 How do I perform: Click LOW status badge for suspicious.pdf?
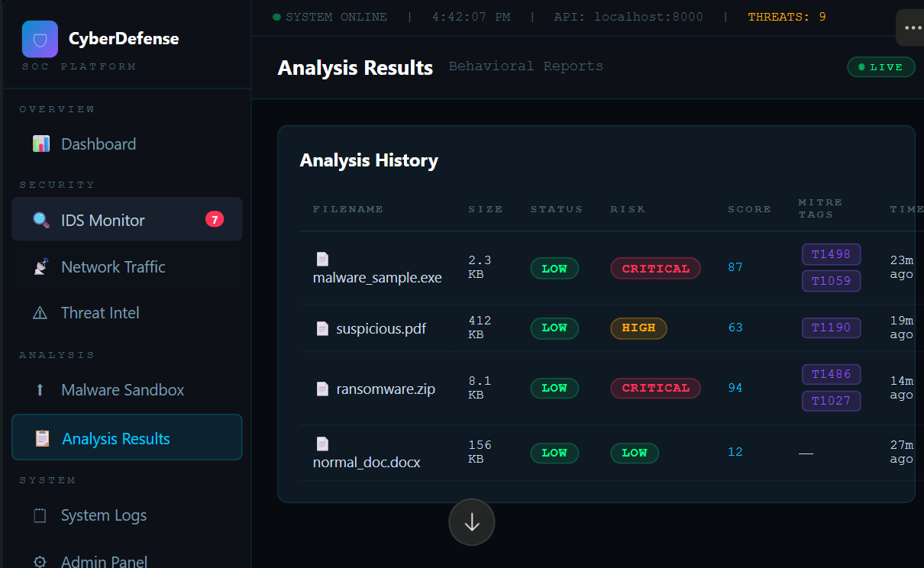[554, 328]
